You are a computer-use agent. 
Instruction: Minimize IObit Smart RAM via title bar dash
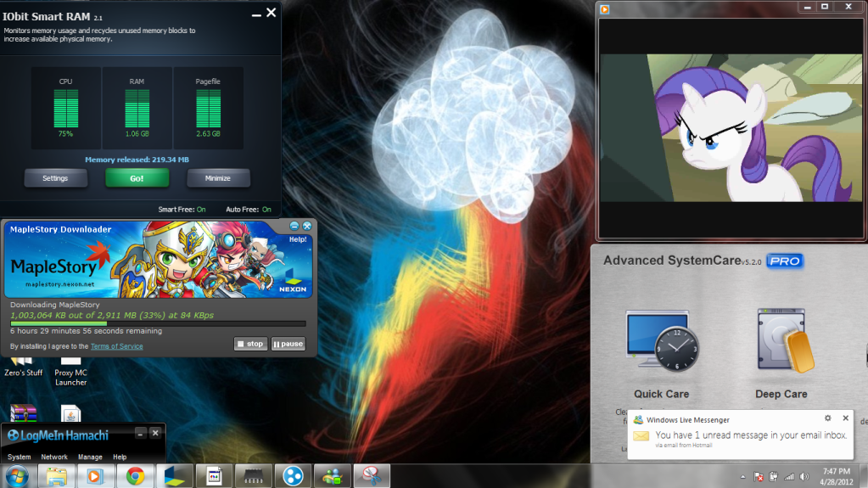(256, 15)
